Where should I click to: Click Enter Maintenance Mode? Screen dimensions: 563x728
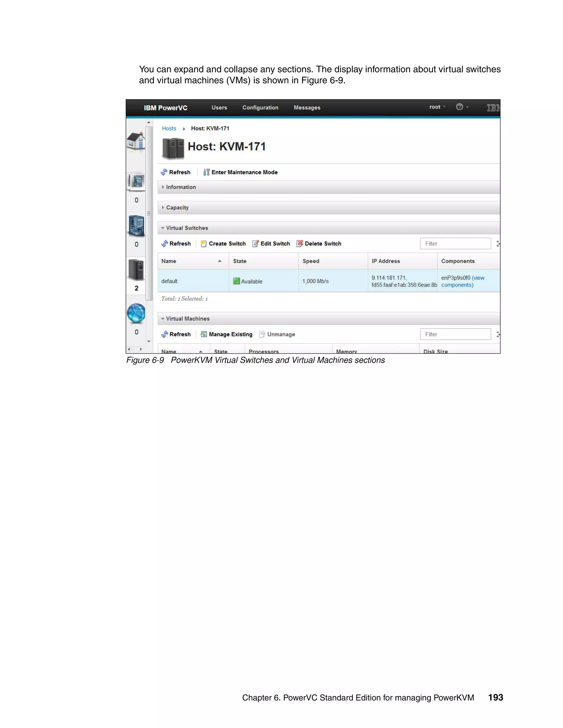[x=241, y=172]
